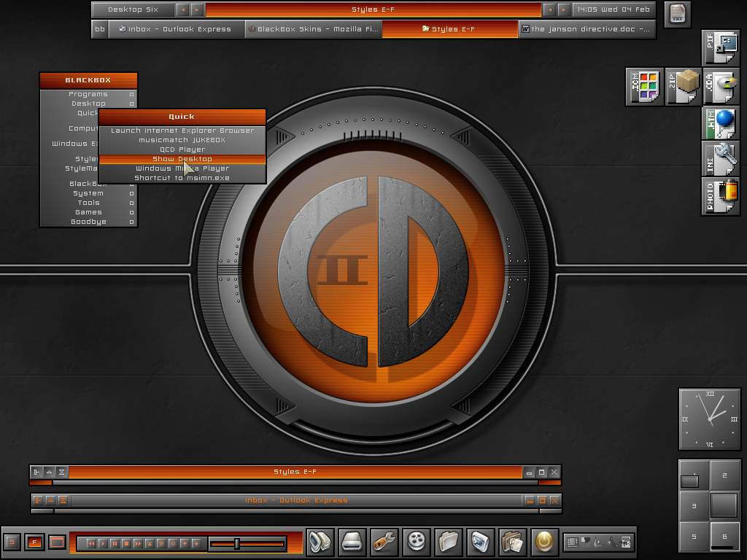This screenshot has height=560, width=747.
Task: Click the analog clock widget
Action: (x=710, y=419)
